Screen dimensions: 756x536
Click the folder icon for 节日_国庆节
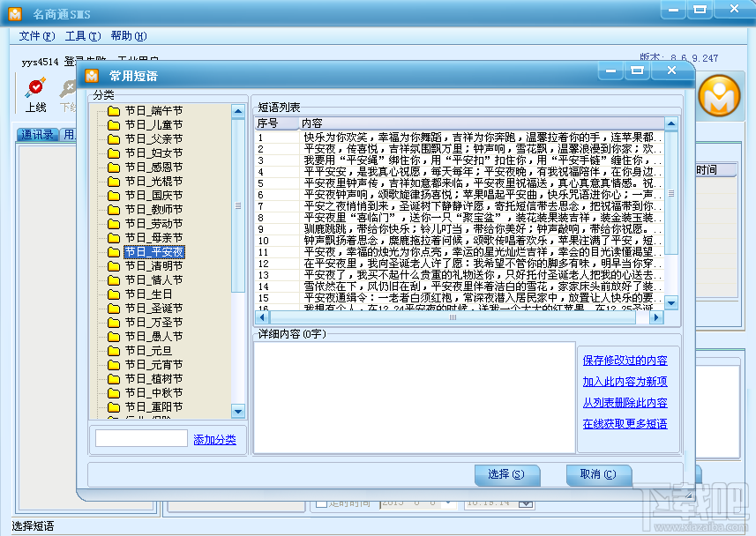tap(114, 195)
